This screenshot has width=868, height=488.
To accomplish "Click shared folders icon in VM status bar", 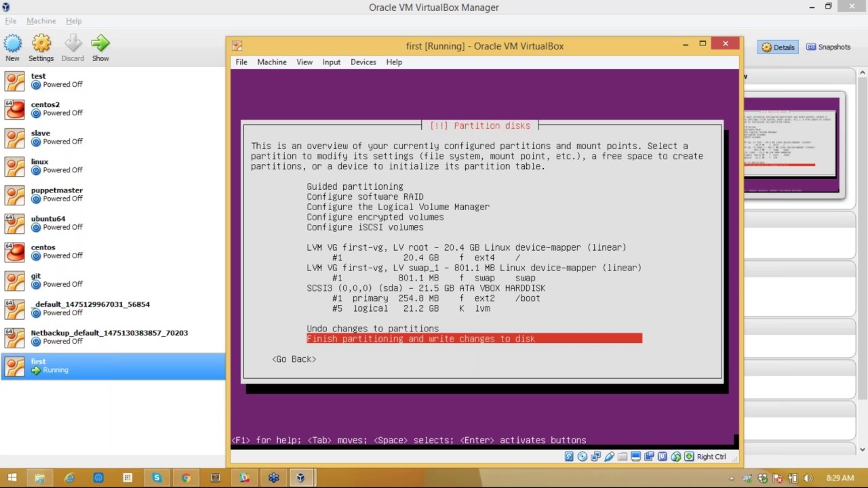I will click(x=623, y=457).
